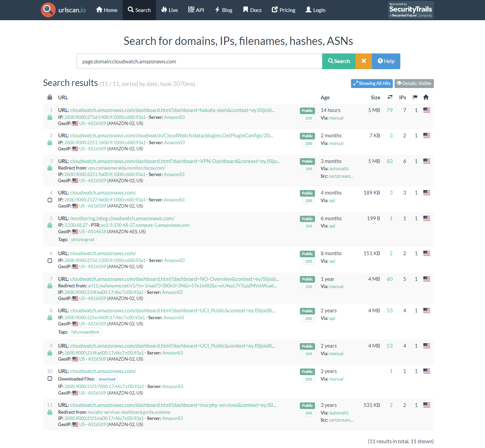Clear query with the orange X button
This screenshot has width=485, height=448.
point(364,61)
